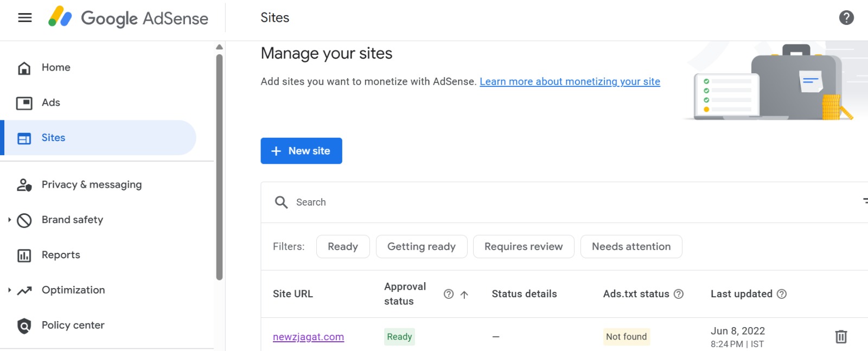Viewport: 868px width, 351px height.
Task: Click the Home house icon
Action: [24, 68]
